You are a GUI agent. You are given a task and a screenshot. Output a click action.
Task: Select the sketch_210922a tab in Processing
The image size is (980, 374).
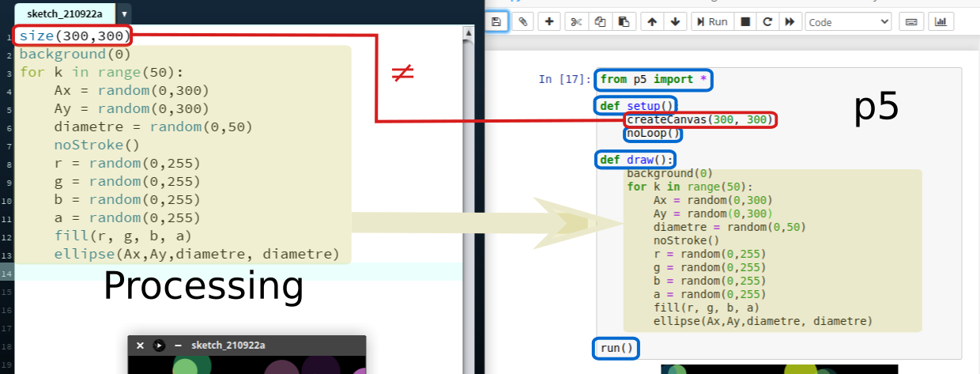65,13
